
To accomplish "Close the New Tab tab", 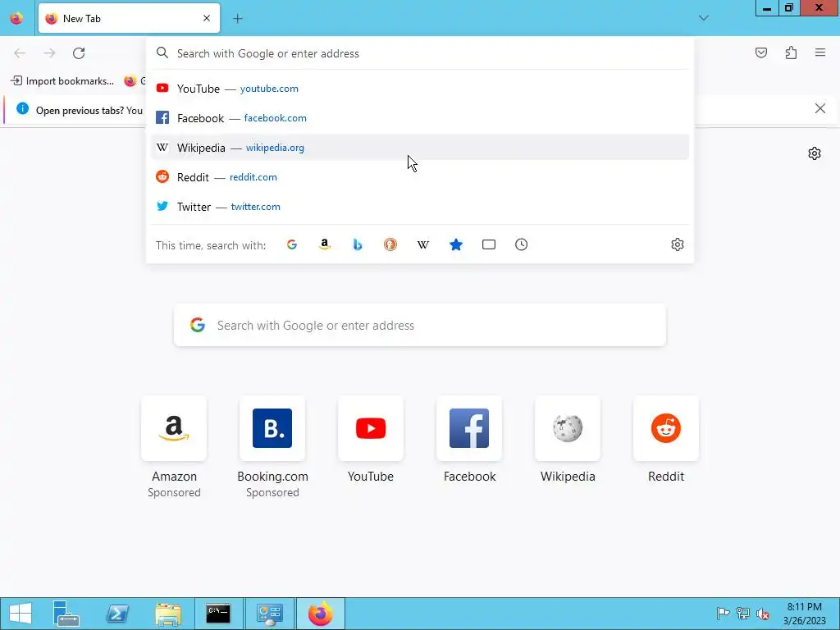I will pyautogui.click(x=207, y=18).
